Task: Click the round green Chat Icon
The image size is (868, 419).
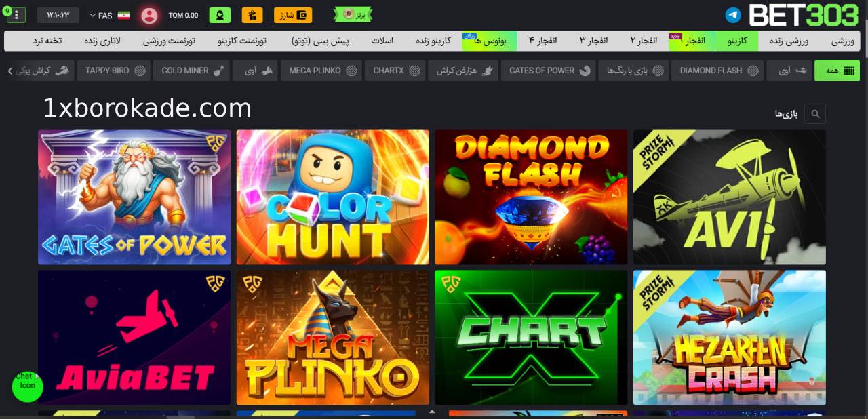Action: click(27, 386)
